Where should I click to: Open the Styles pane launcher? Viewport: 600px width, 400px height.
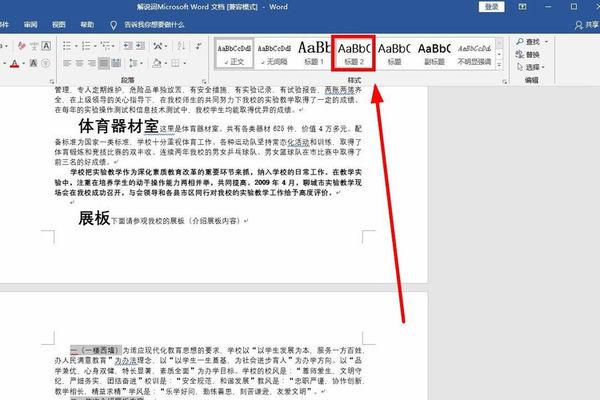click(x=504, y=82)
